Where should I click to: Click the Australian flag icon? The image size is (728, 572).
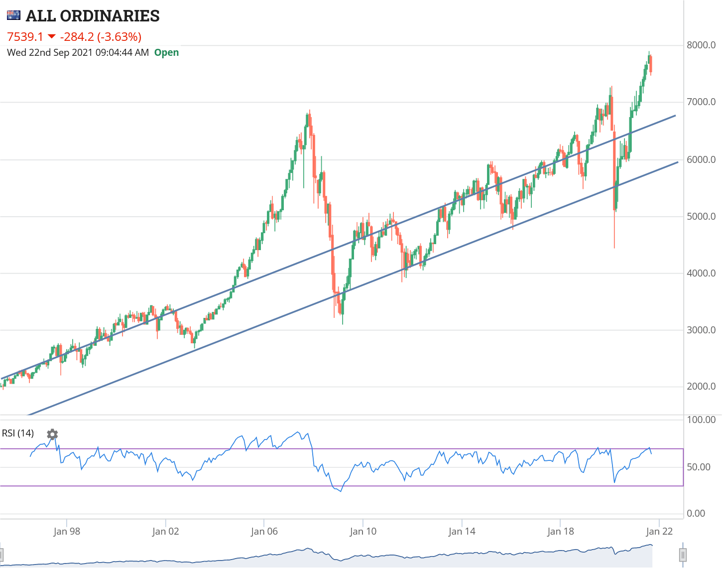coord(13,15)
